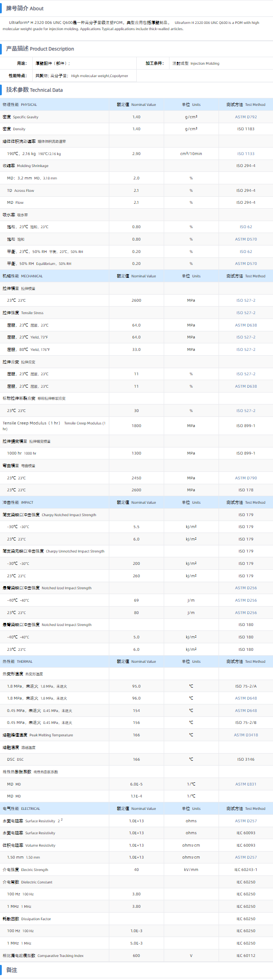
Task: Select the 产品描述 Product Description heading
Action: pos(40,49)
